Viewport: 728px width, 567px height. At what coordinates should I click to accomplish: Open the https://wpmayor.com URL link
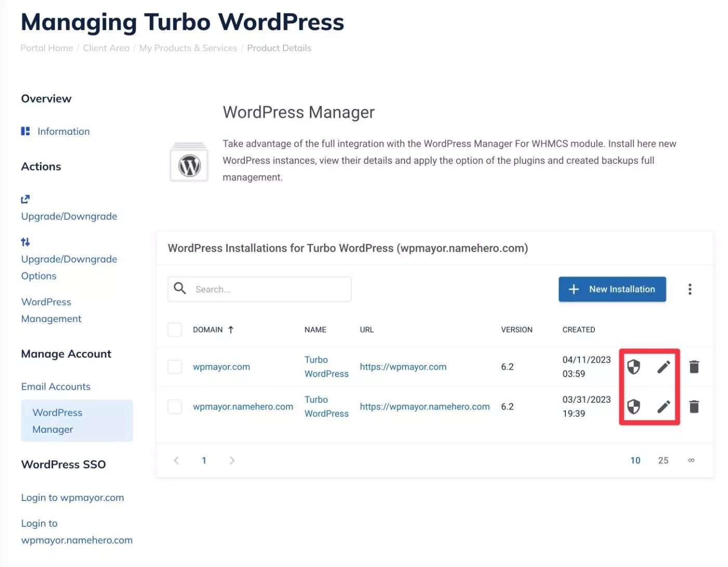pos(403,367)
